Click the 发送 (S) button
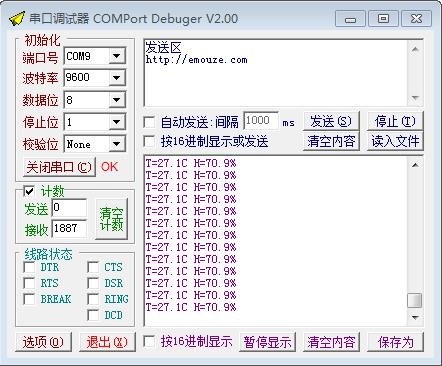Screen dimensions: 442x366 [x=331, y=121]
